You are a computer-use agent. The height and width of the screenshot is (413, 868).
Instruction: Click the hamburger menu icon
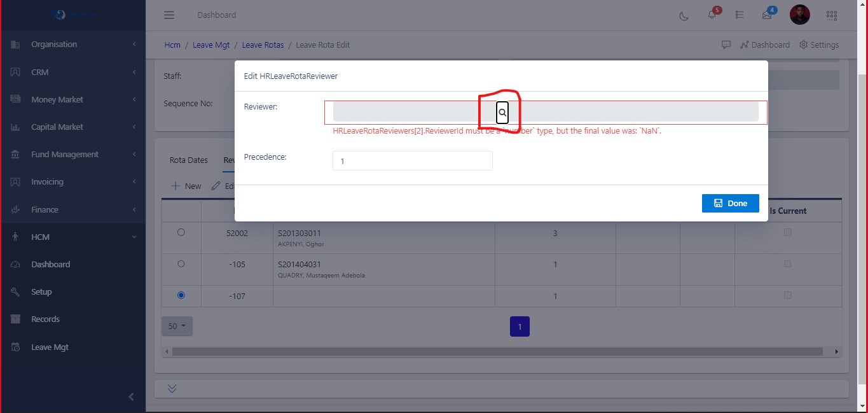[169, 15]
